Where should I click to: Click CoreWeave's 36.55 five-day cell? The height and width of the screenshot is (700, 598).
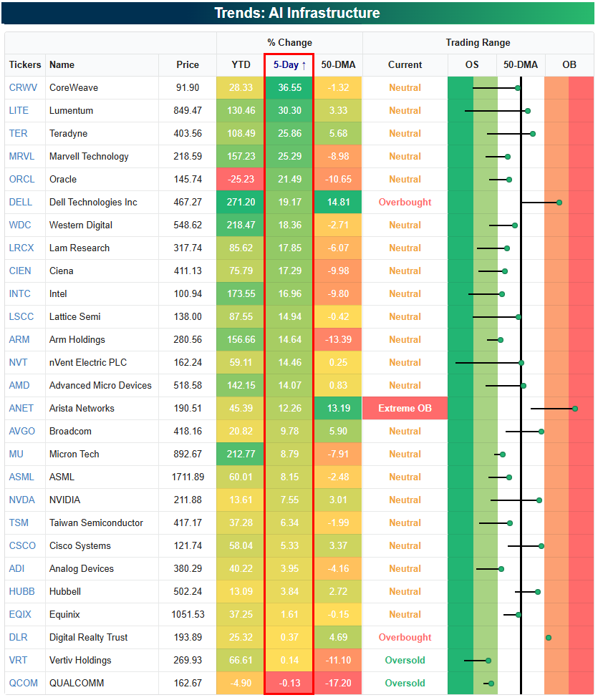[x=290, y=87]
